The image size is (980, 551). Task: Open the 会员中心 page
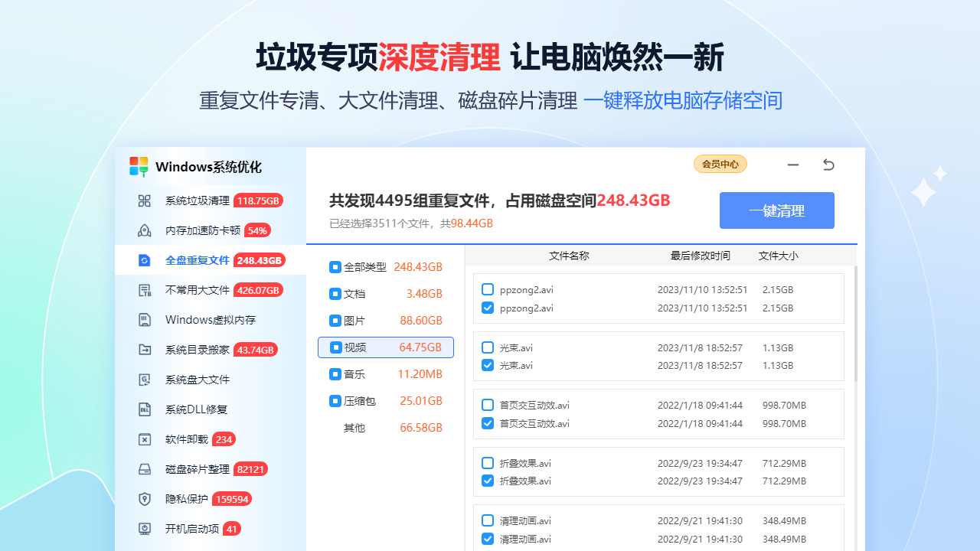coord(720,164)
